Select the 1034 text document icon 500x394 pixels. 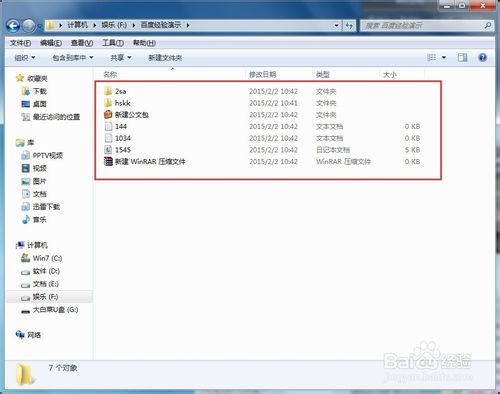108,138
